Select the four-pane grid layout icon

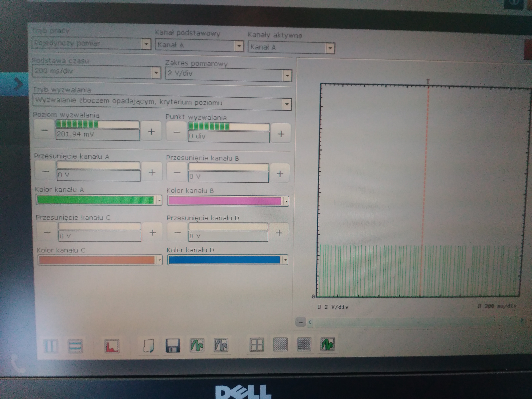(x=257, y=345)
